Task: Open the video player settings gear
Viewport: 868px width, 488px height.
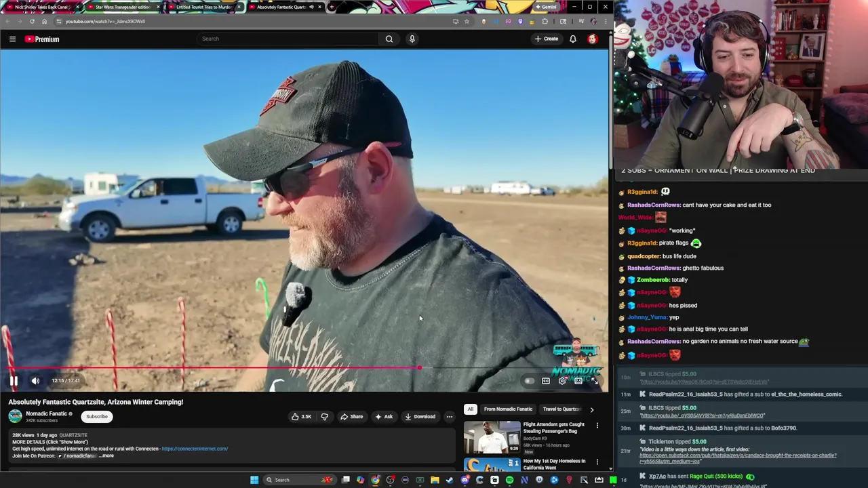Action: [x=562, y=381]
